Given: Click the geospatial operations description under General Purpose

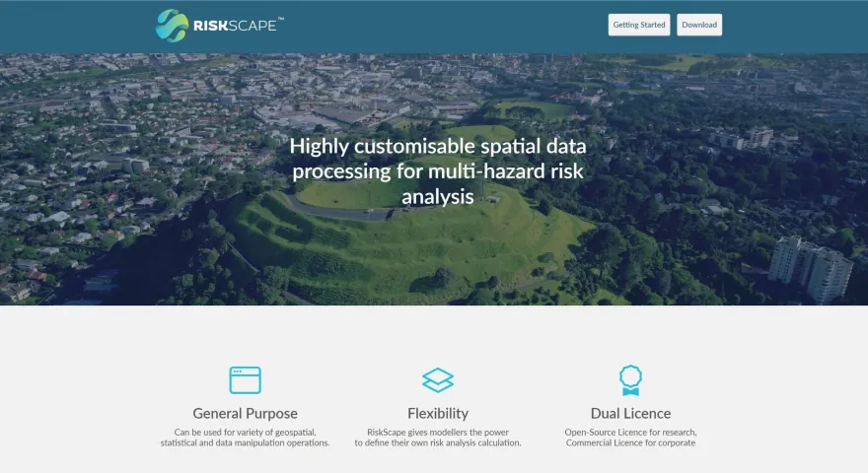Looking at the screenshot, I should coord(245,438).
